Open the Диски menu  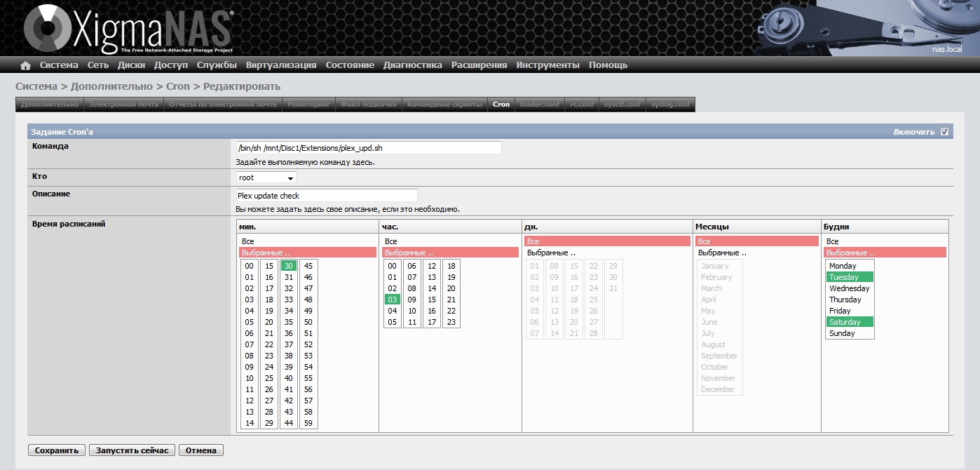click(x=131, y=65)
